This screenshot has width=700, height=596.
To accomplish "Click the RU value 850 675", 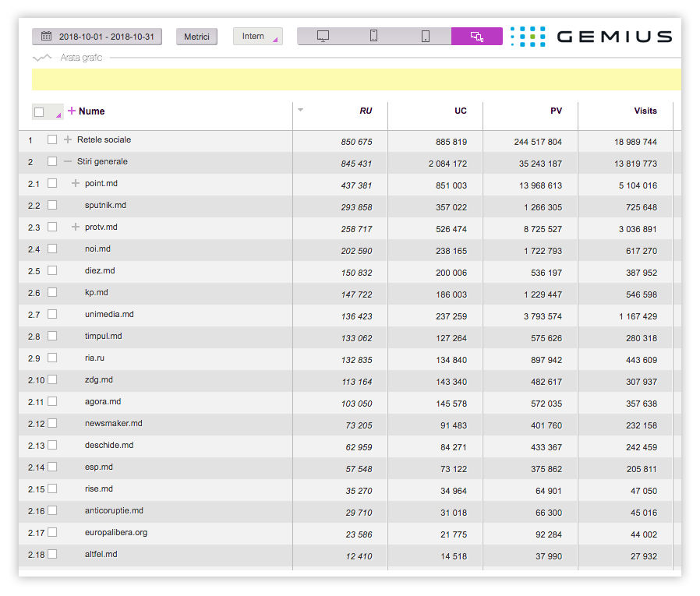I will tap(356, 142).
